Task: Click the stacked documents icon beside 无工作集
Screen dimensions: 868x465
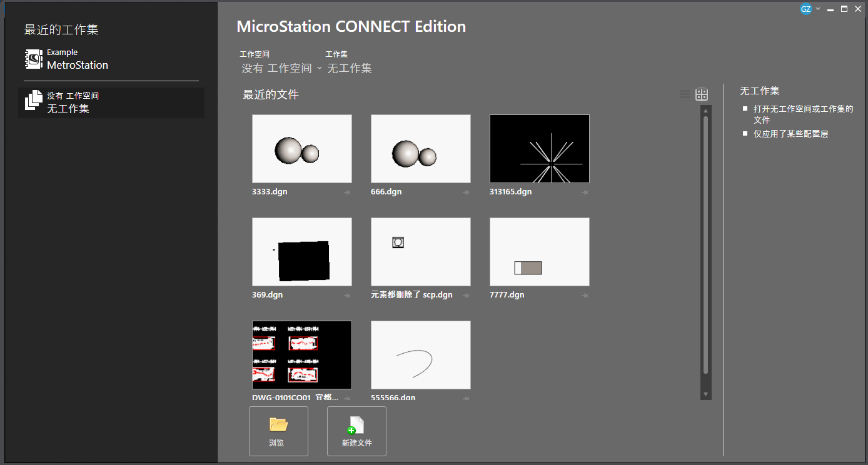Action: pyautogui.click(x=34, y=100)
